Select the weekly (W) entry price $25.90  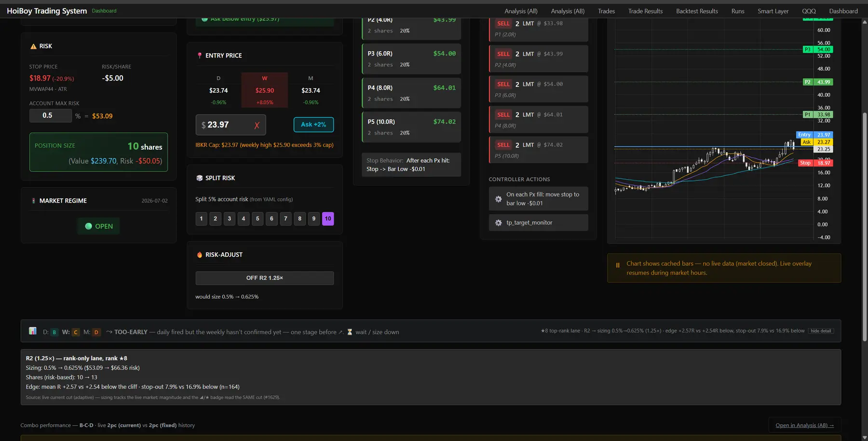pyautogui.click(x=265, y=90)
